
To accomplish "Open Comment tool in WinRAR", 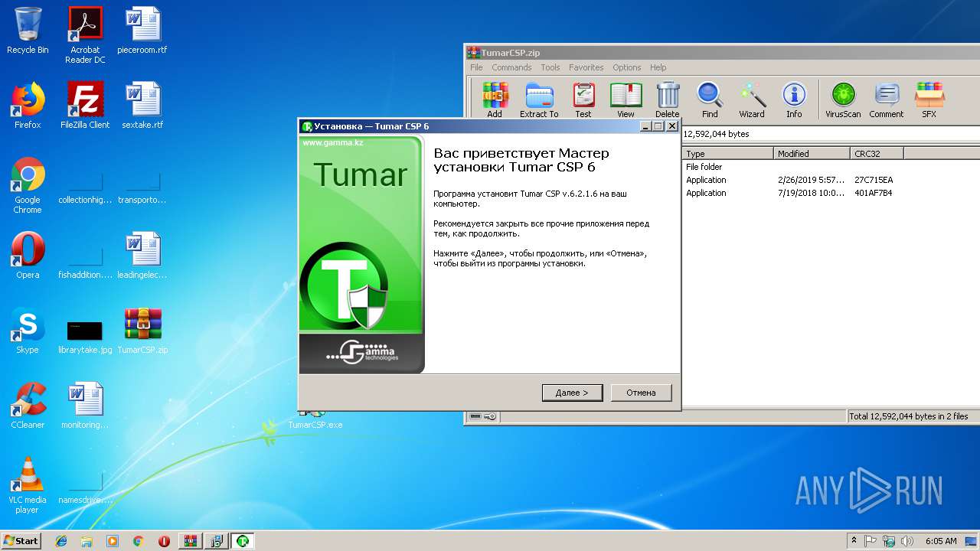I will click(887, 100).
